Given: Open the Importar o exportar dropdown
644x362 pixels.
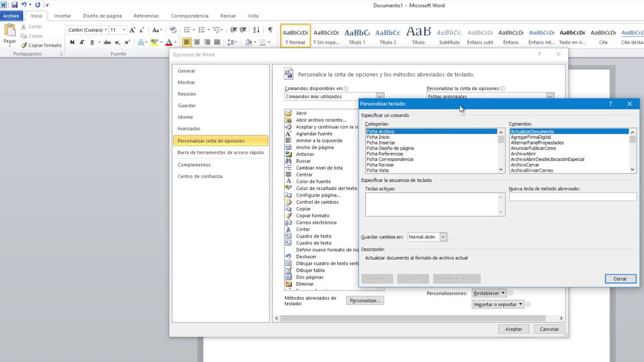Looking at the screenshot, I should click(498, 304).
